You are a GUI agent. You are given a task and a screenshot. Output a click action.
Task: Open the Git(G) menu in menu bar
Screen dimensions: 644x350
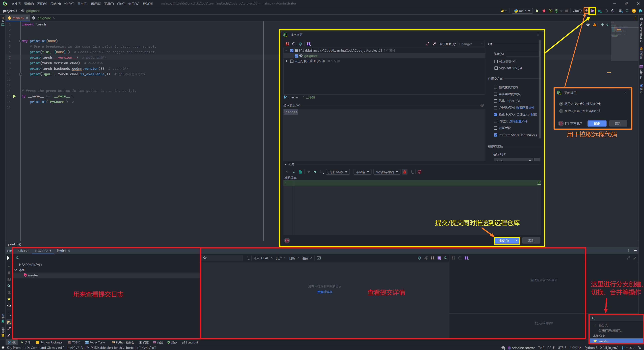(x=121, y=4)
